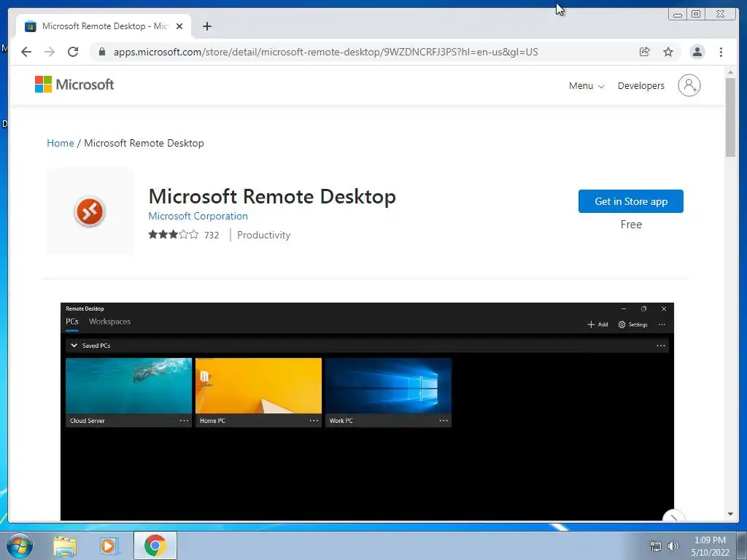This screenshot has height=560, width=747.
Task: Click the Microsoft logo
Action: pos(74,85)
